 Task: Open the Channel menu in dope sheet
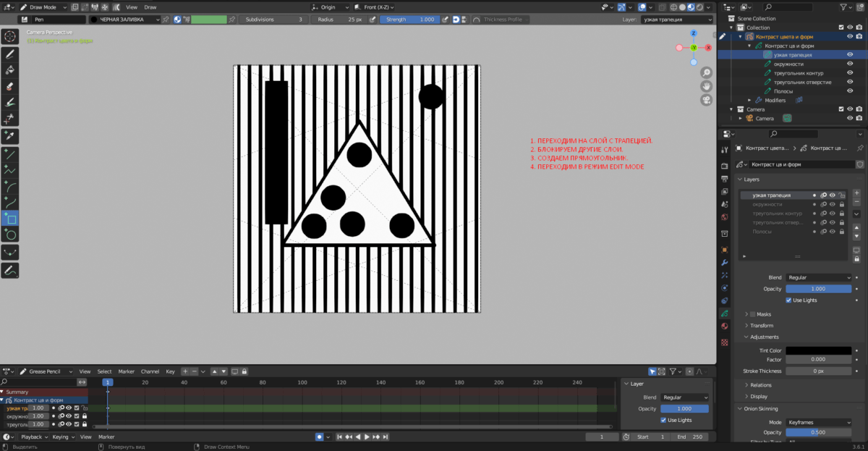point(150,371)
